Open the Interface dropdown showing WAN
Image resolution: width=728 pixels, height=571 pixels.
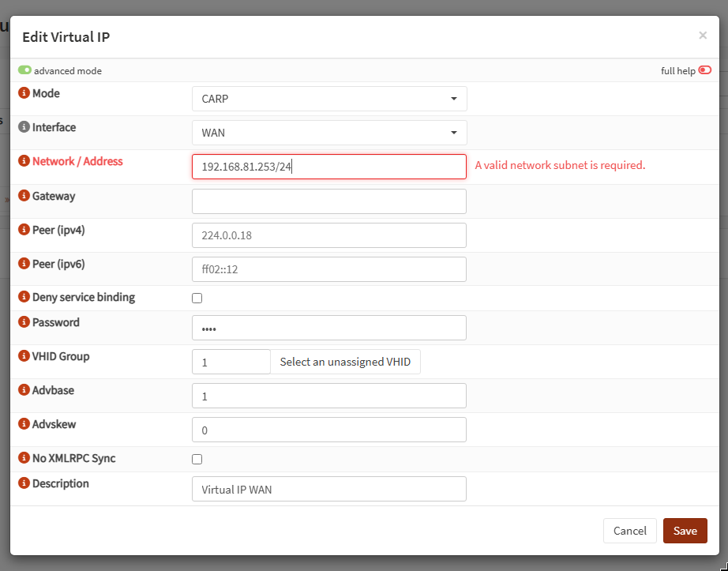click(329, 133)
